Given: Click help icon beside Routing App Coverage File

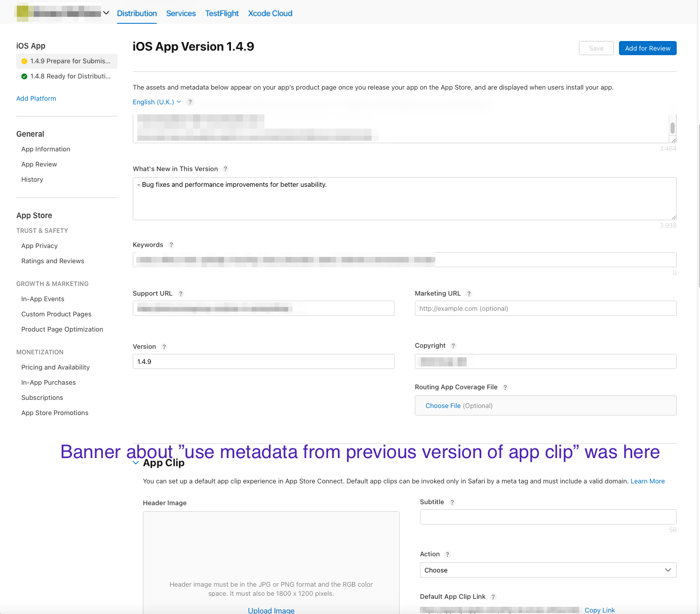Looking at the screenshot, I should [x=505, y=387].
